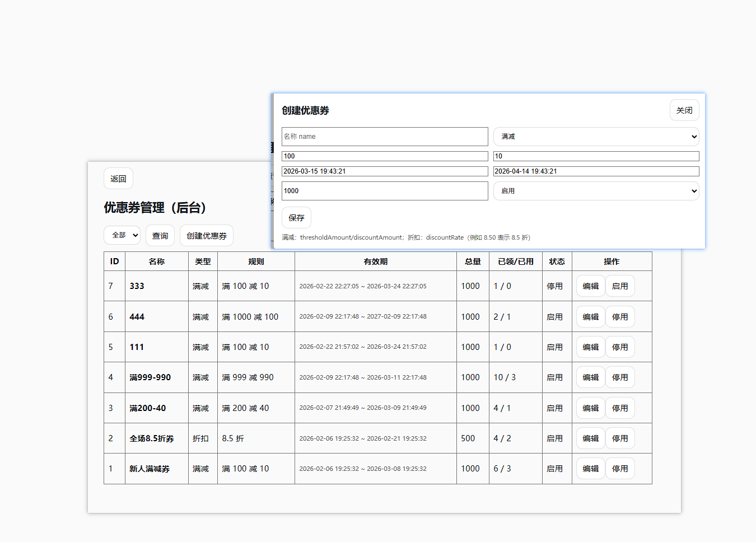Click the 停用 status cell for coupon 333
The width and height of the screenshot is (756, 542).
(x=557, y=286)
